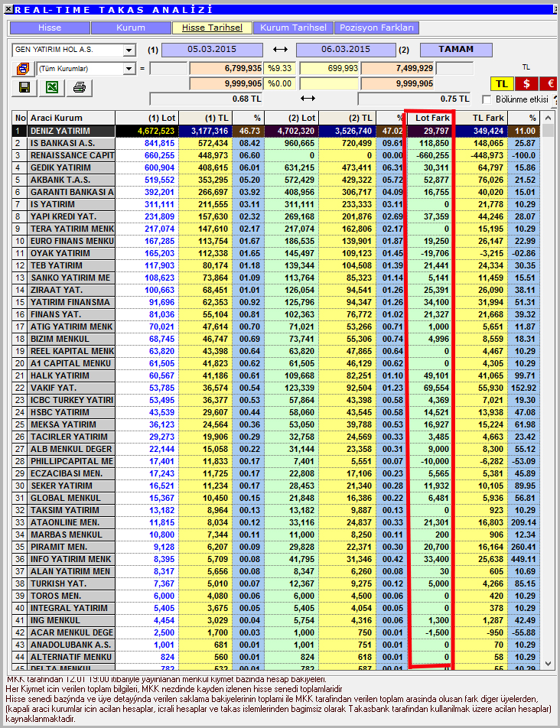Click the (2) Lot column header
This screenshot has width=560, height=728.
291,118
